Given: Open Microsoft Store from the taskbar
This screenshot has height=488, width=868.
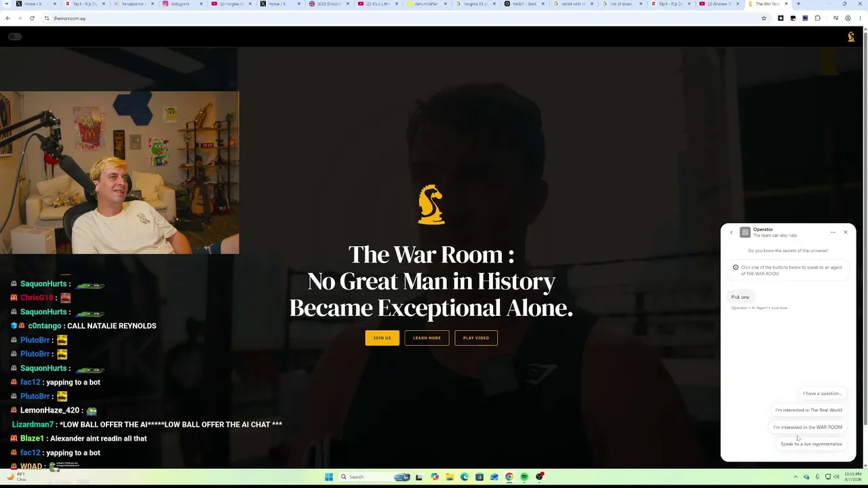Looking at the screenshot, I should 479,477.
